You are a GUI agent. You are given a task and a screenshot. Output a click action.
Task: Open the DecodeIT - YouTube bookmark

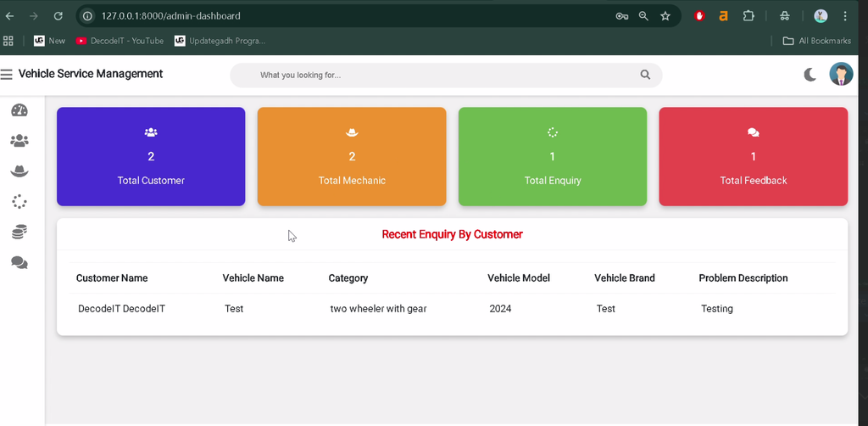(x=120, y=41)
